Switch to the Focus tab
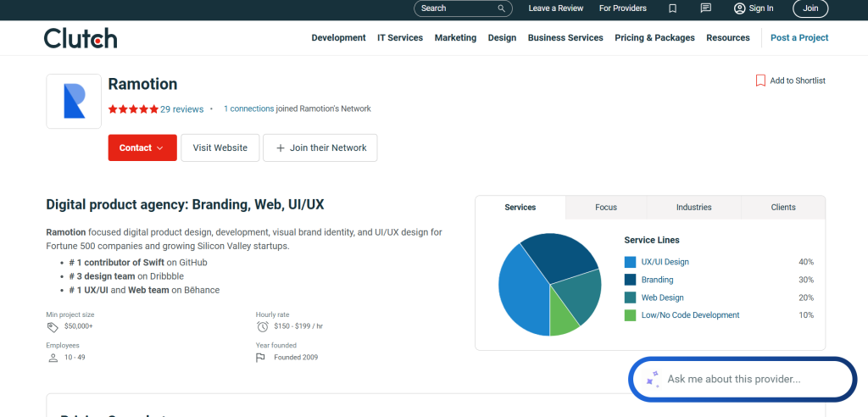This screenshot has width=868, height=417. coord(606,208)
